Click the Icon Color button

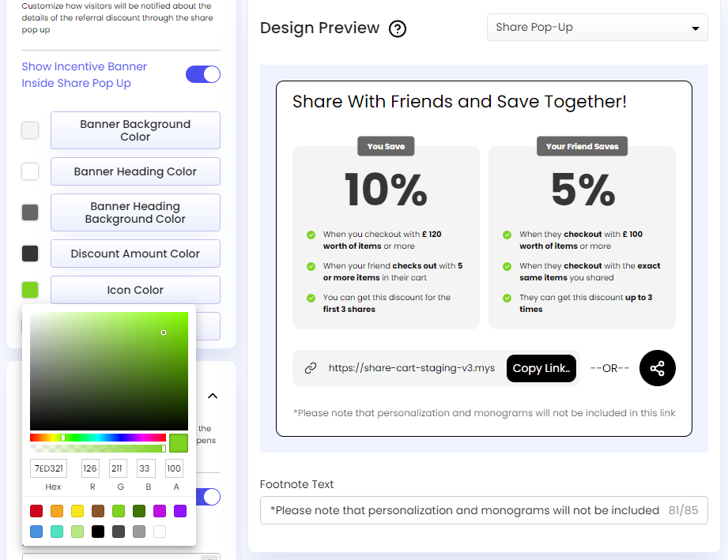coord(134,290)
